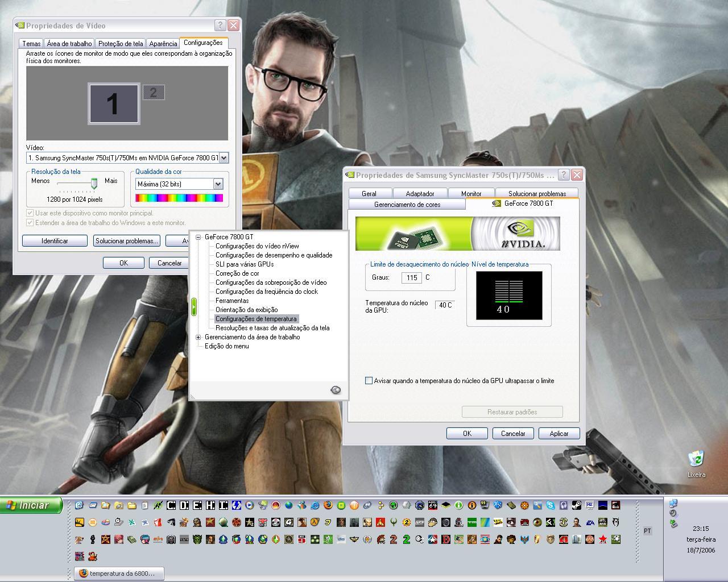
Task: Select Configurações do vídeo nView
Action: click(257, 246)
